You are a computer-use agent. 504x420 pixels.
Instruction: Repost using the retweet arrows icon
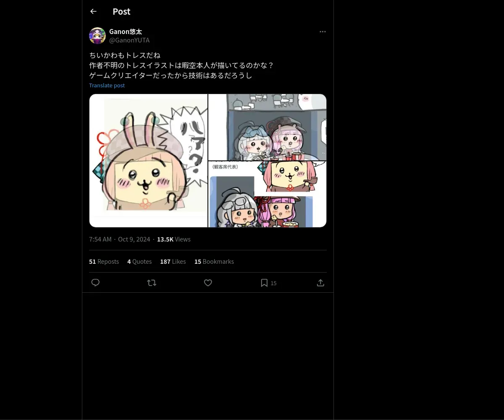pos(152,283)
